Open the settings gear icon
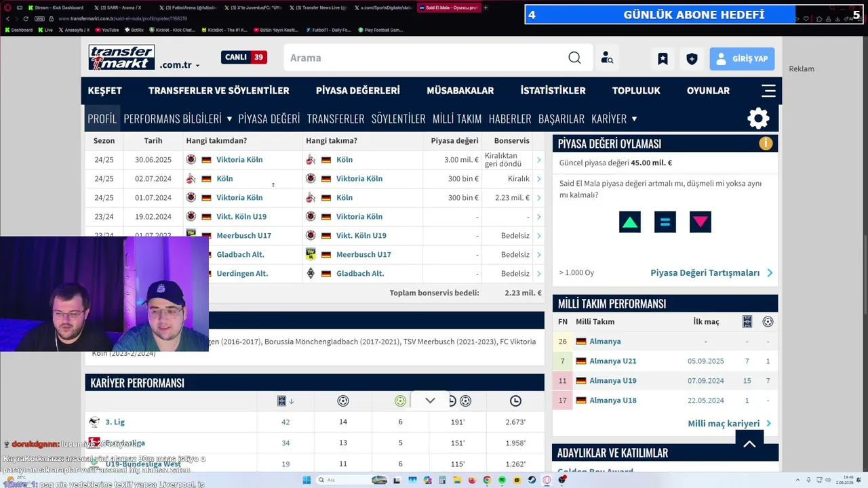 (758, 119)
